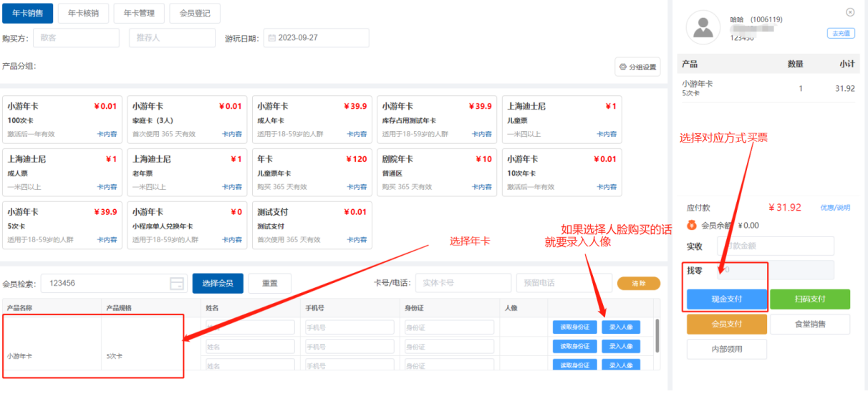Click the member table vertical scrollbar
Image resolution: width=868 pixels, height=394 pixels.
(x=657, y=333)
